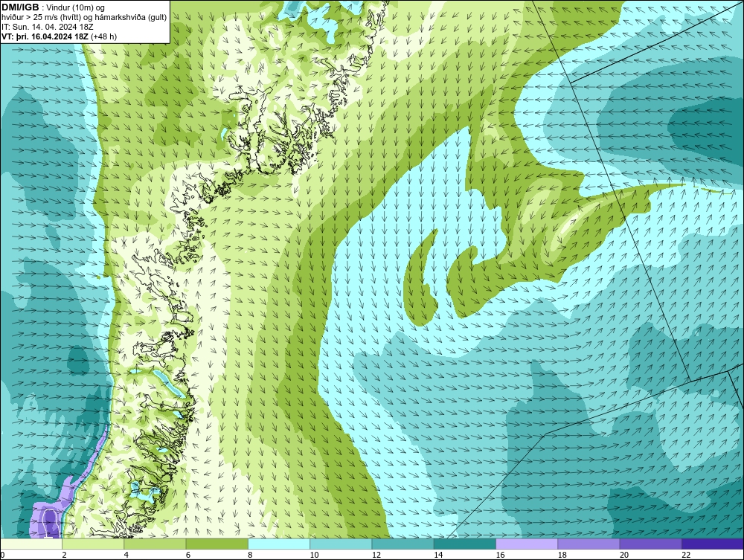Click the legend scale label '6'
This screenshot has height=560, width=744.
coord(188,555)
